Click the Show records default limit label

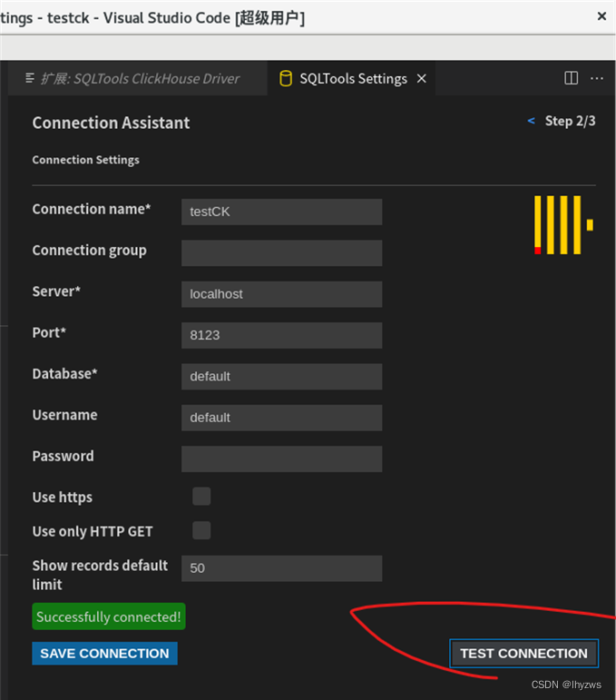(x=100, y=575)
